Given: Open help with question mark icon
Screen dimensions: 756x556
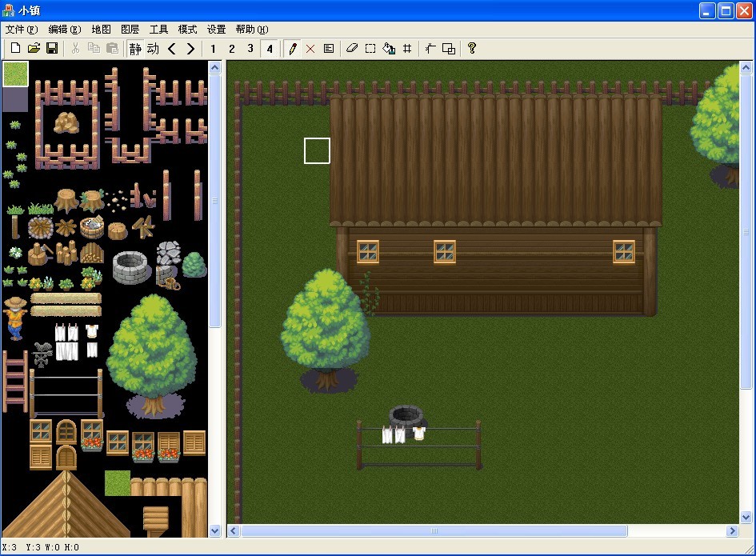Looking at the screenshot, I should pos(472,48).
